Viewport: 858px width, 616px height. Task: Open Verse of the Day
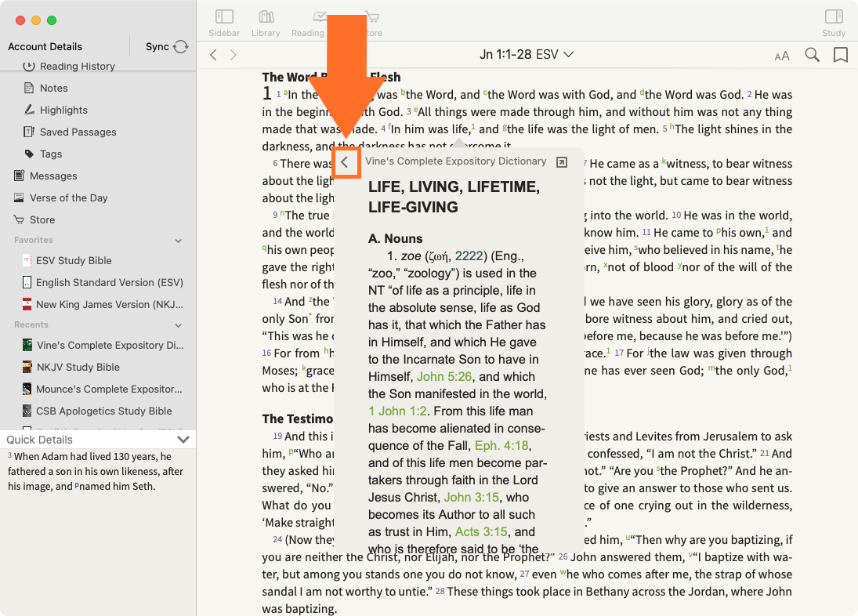point(68,197)
